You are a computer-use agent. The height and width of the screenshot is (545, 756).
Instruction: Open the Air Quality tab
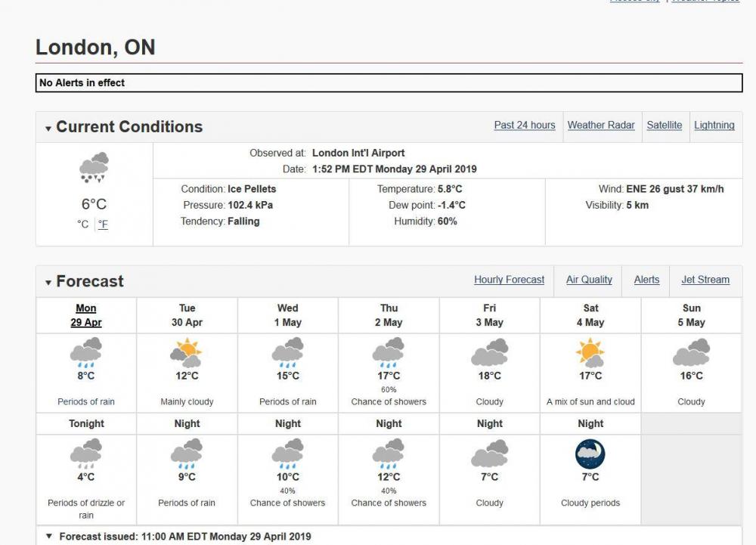589,280
